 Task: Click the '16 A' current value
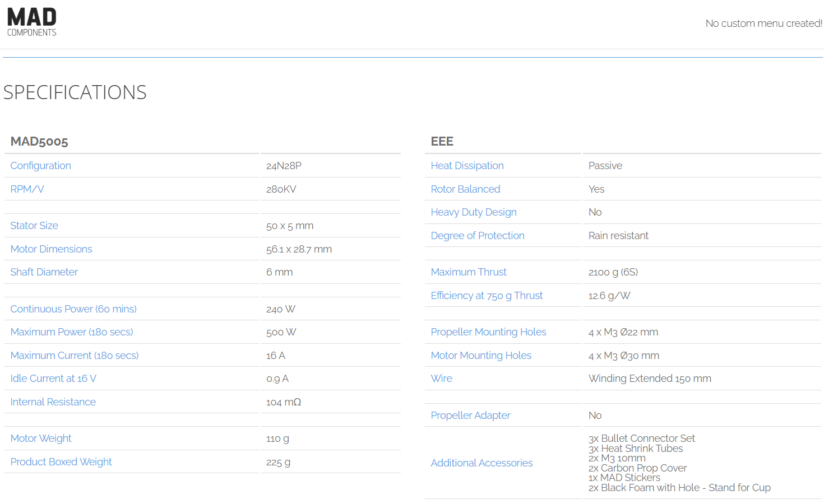click(x=276, y=356)
